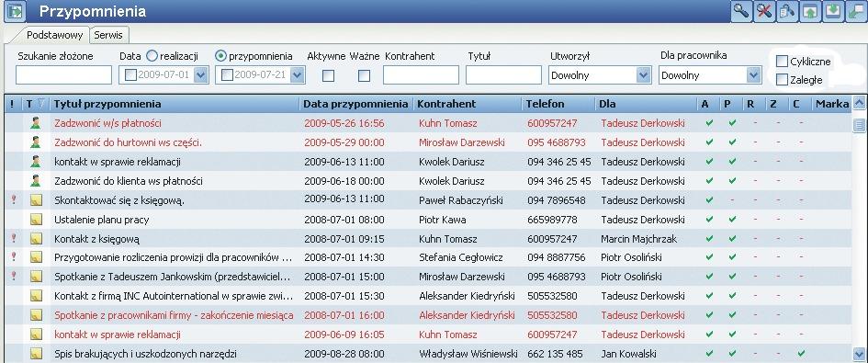Click contractor Piotr Kawa
868x363 pixels.
point(443,220)
